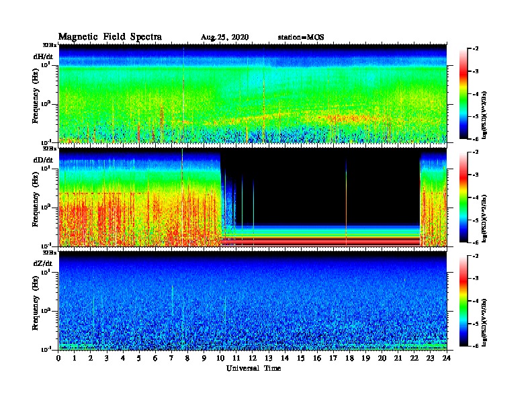Click hour tick '24' on time axis
Screen dimensions: 532x411
pos(446,359)
